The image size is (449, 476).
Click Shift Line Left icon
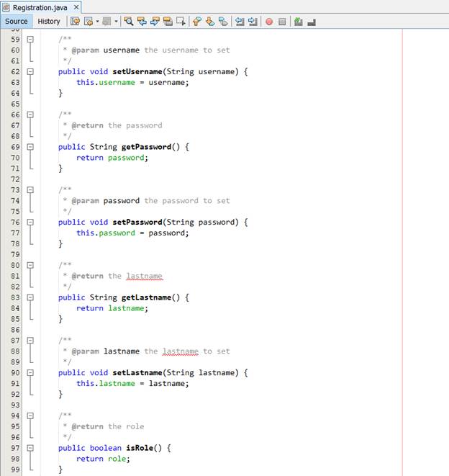240,22
